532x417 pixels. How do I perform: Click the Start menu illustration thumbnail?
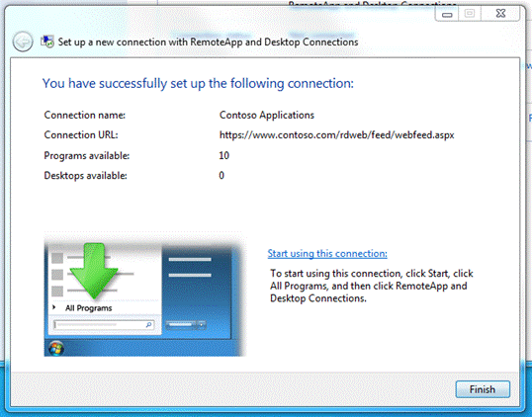coord(144,293)
